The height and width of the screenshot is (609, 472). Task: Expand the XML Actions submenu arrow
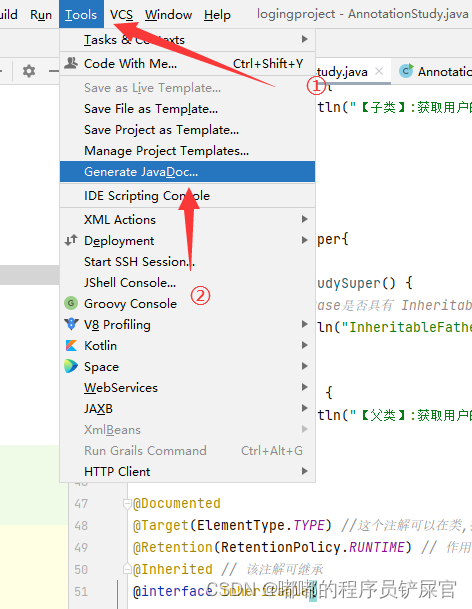[x=305, y=219]
